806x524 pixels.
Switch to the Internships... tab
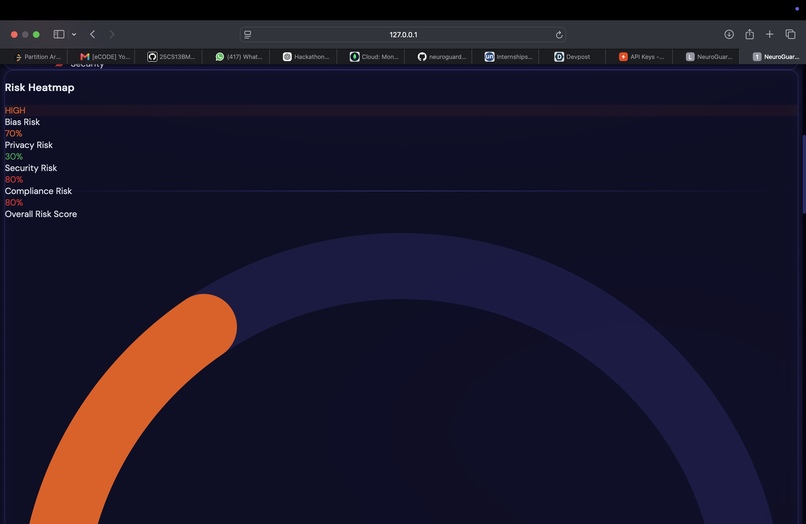[505, 57]
